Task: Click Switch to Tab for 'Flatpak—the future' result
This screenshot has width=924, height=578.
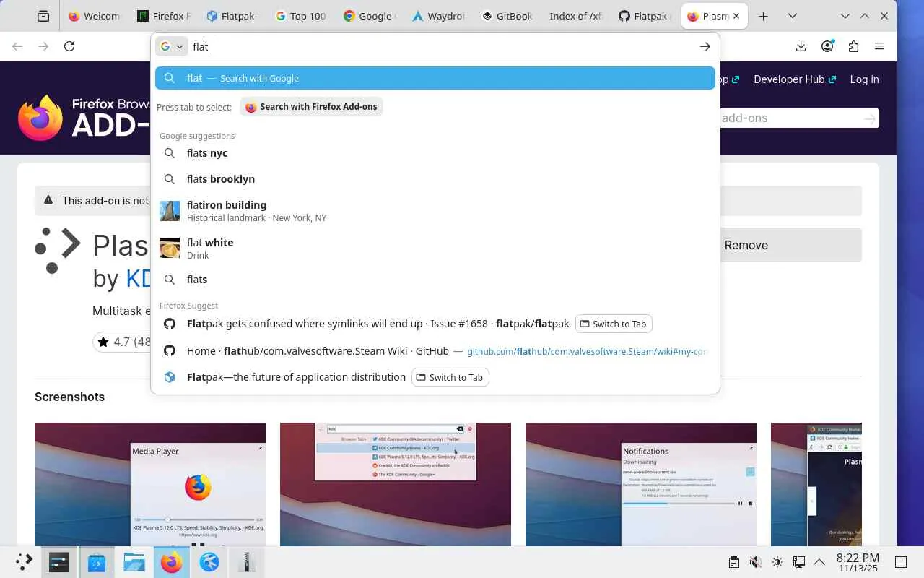Action: point(450,377)
